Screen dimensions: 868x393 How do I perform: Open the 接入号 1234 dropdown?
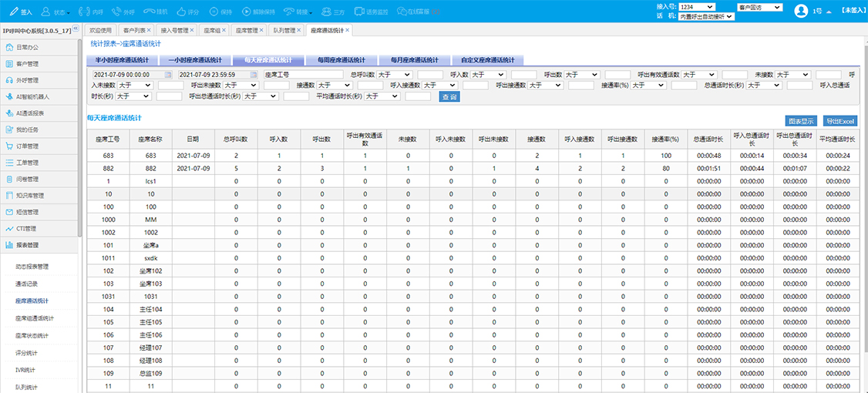(x=697, y=7)
